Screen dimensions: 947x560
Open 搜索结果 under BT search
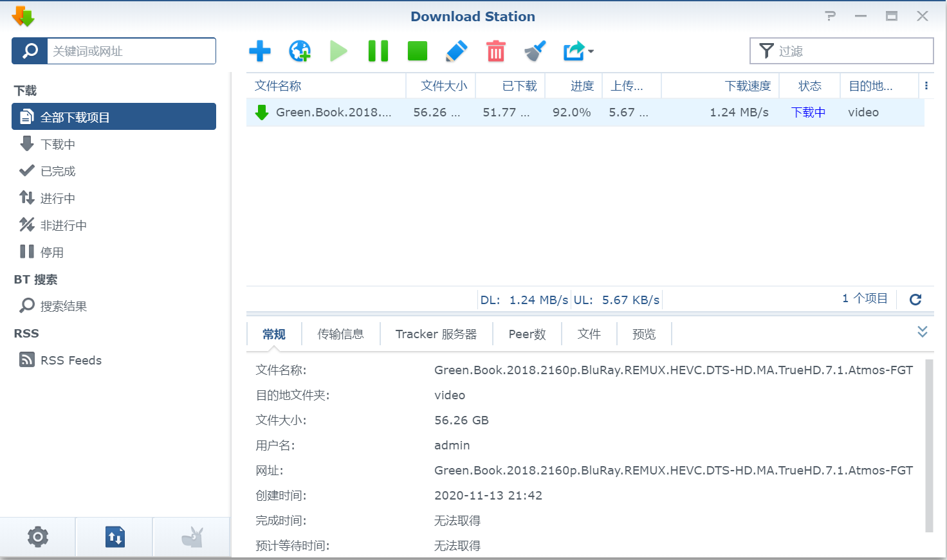114,306
